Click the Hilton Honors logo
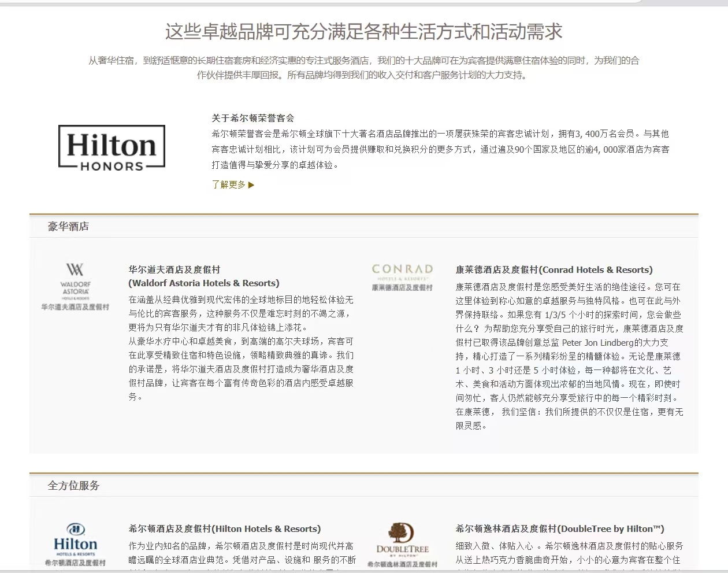This screenshot has height=573, width=728. (112, 148)
